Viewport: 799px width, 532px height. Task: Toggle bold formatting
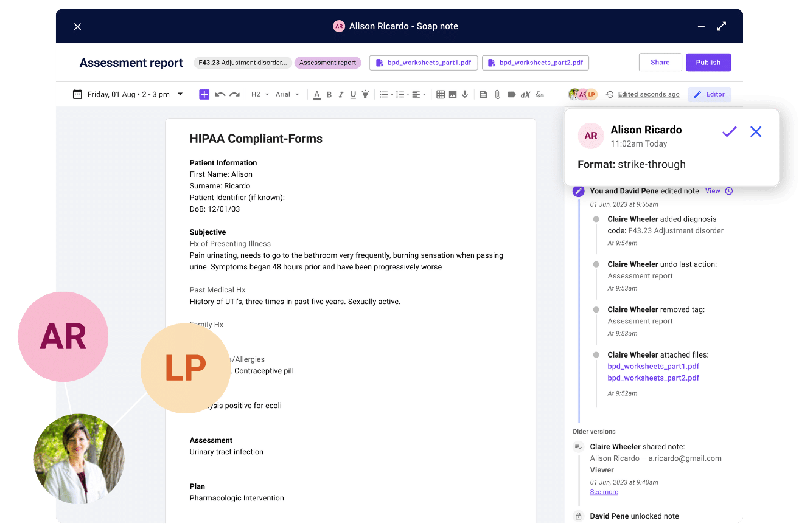tap(329, 94)
